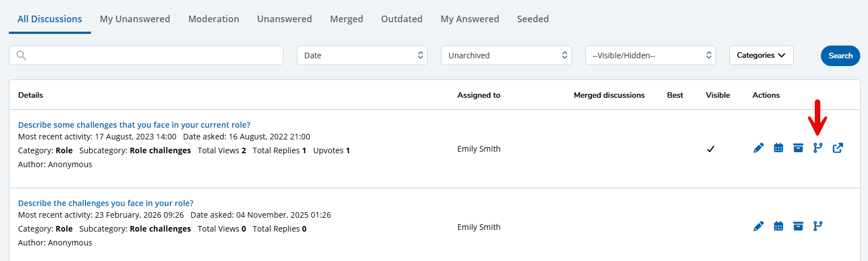The height and width of the screenshot is (261, 868).
Task: Go to the Moderation tab
Action: point(214,19)
